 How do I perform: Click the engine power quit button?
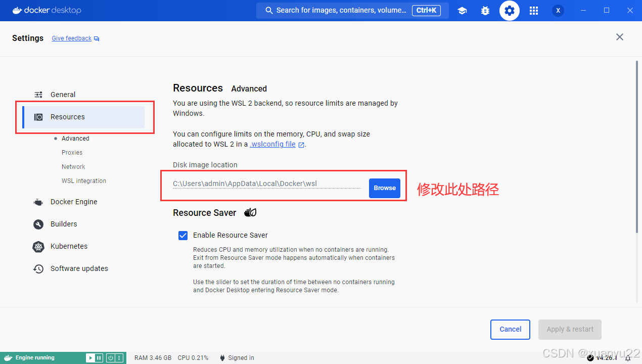pyautogui.click(x=110, y=358)
